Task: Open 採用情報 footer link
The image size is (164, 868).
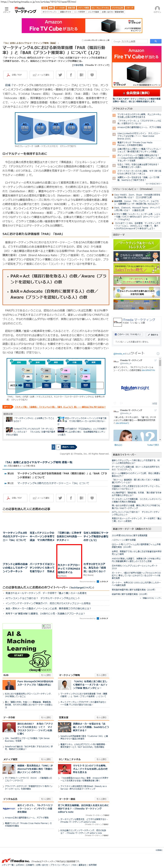Action: (x=92, y=865)
